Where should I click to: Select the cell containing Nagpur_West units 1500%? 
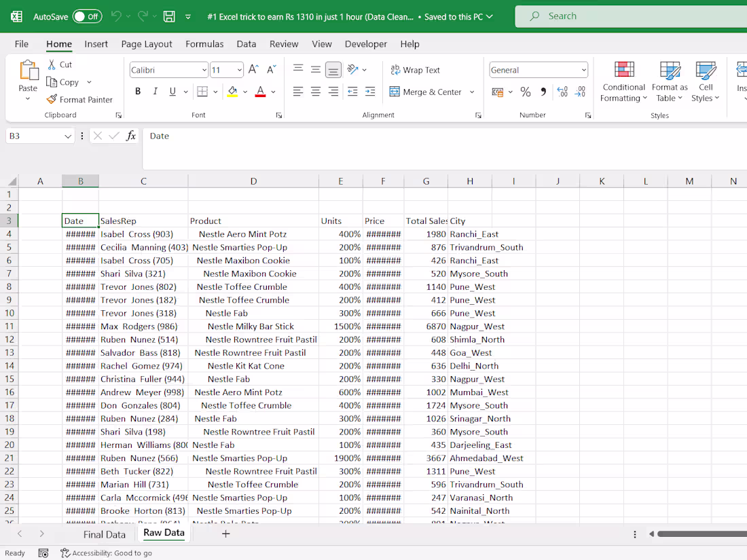point(341,326)
